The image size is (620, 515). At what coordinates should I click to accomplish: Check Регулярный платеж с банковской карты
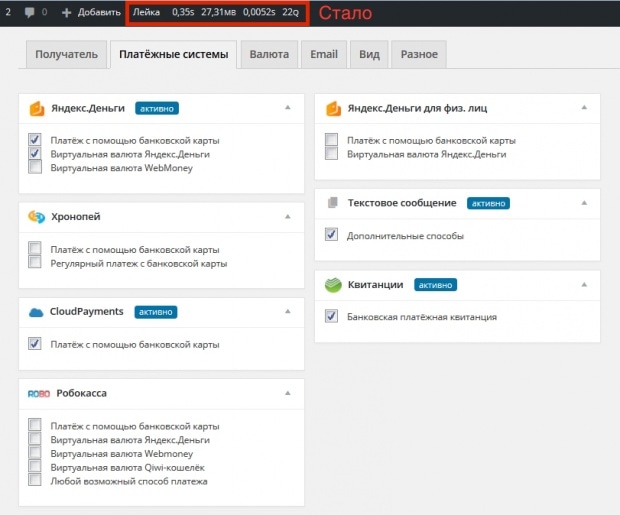pyautogui.click(x=35, y=263)
